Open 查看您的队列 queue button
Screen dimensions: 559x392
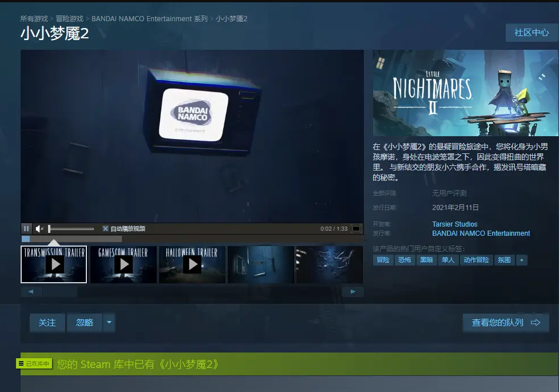506,323
